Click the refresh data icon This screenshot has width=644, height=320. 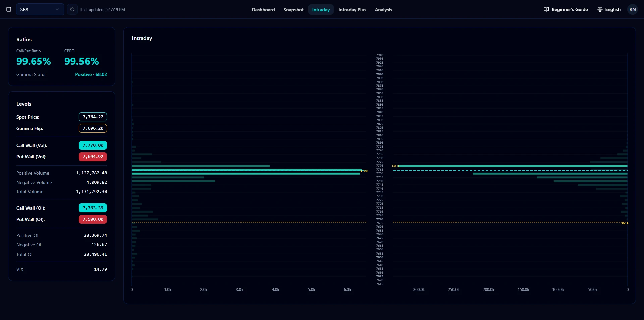click(72, 9)
